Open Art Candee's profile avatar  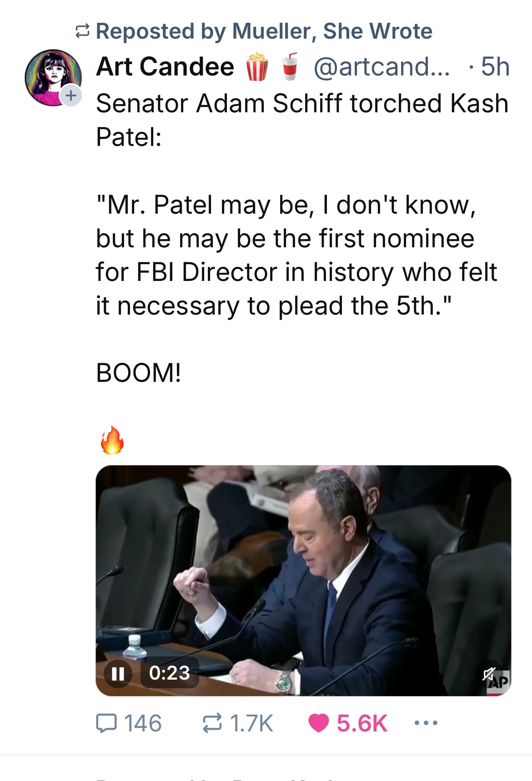click(x=51, y=76)
